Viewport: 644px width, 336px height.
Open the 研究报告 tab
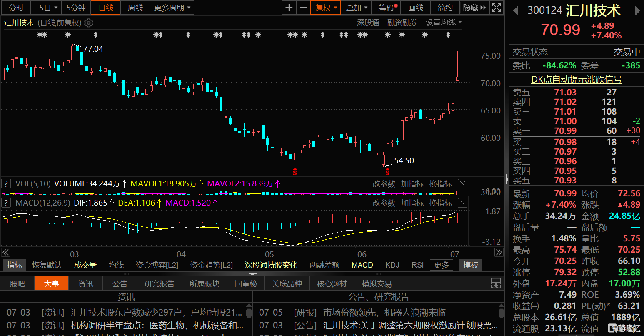[x=159, y=283]
